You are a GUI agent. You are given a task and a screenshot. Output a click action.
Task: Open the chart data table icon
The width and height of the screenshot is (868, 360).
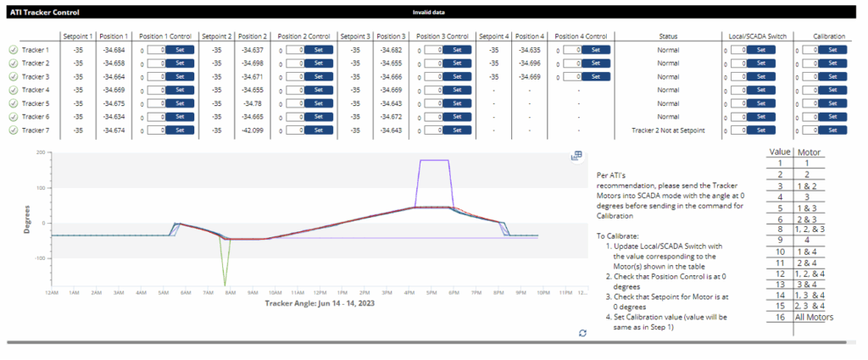576,156
